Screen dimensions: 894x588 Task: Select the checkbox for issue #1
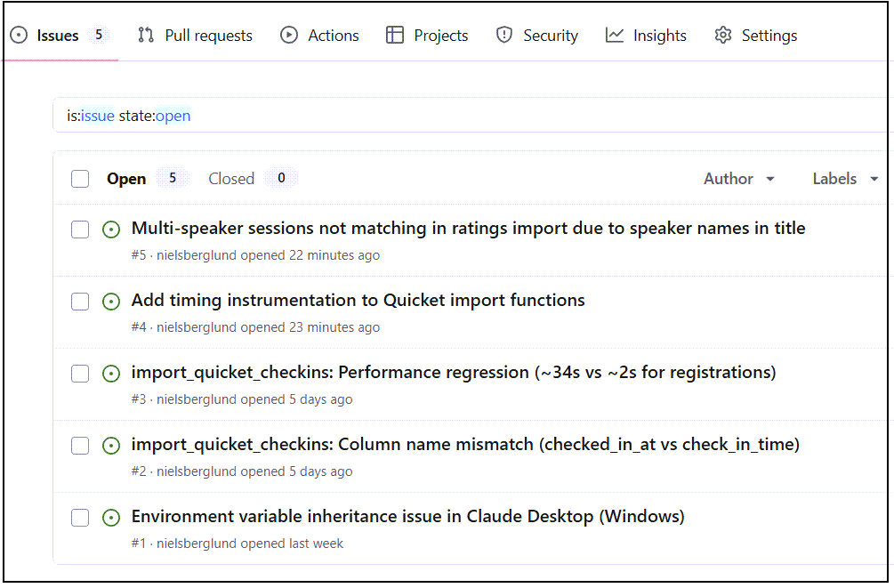click(80, 518)
